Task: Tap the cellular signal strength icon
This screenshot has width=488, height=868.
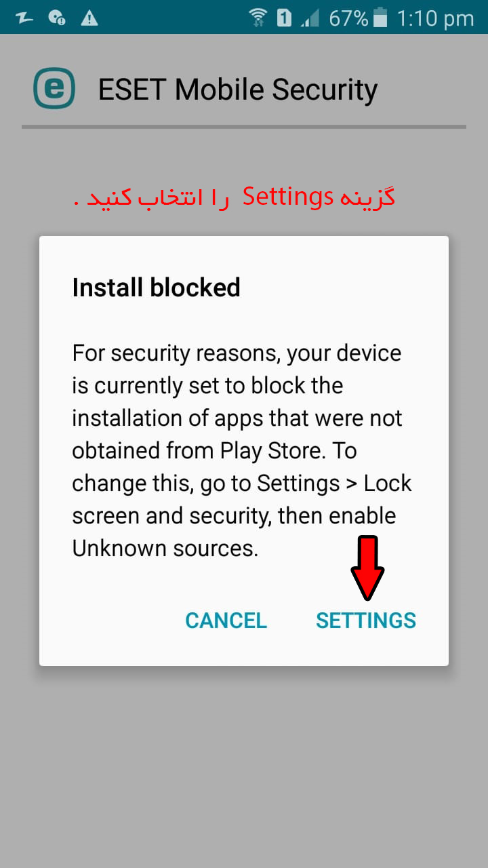Action: click(310, 18)
